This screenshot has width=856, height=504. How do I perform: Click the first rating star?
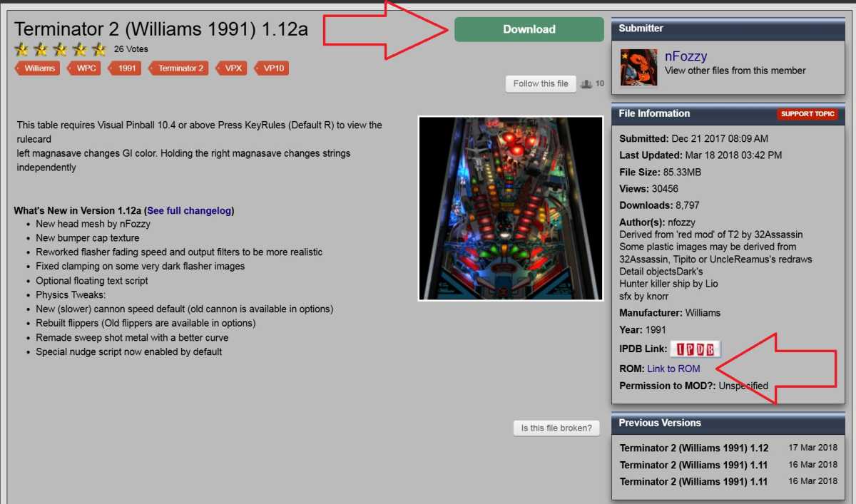[x=22, y=49]
